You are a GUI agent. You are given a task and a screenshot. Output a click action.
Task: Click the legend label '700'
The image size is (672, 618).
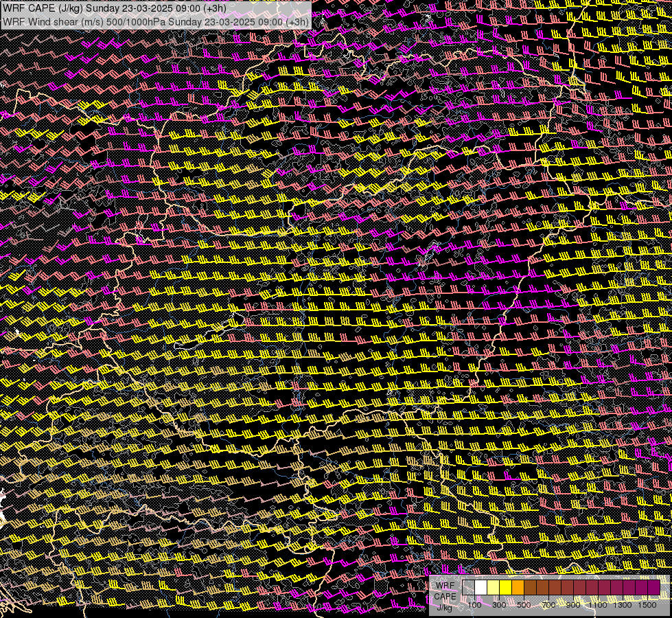click(x=548, y=605)
